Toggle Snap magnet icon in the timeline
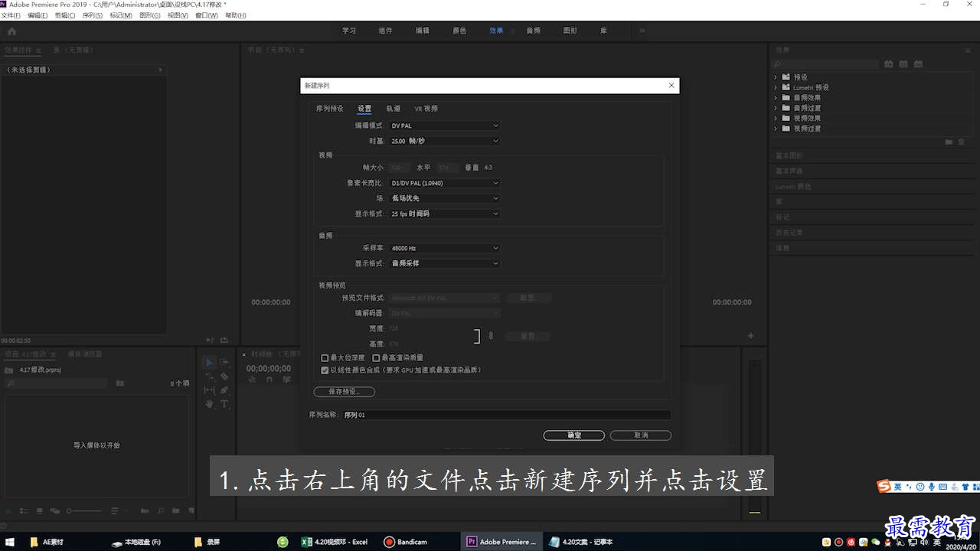 point(269,379)
